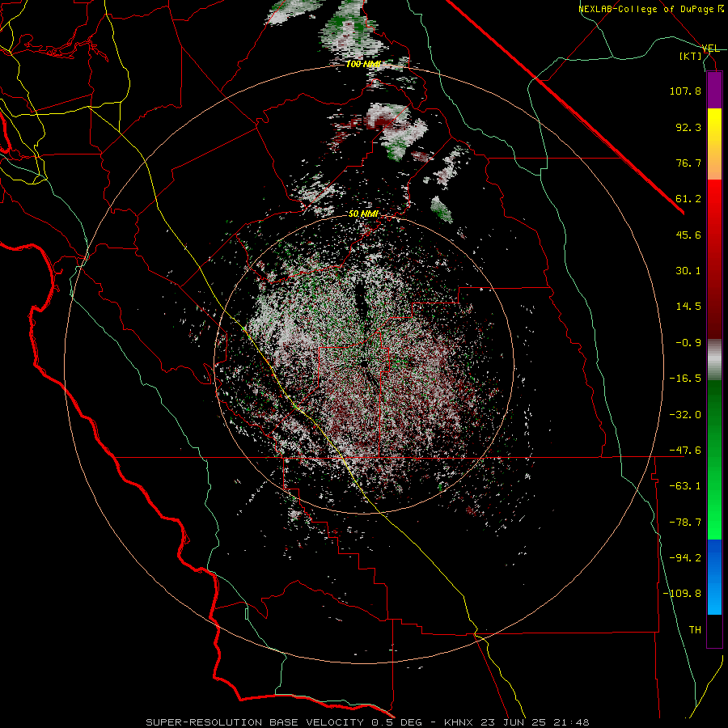Click the purple segment of the color bar
The width and height of the screenshot is (728, 728).
(714, 91)
